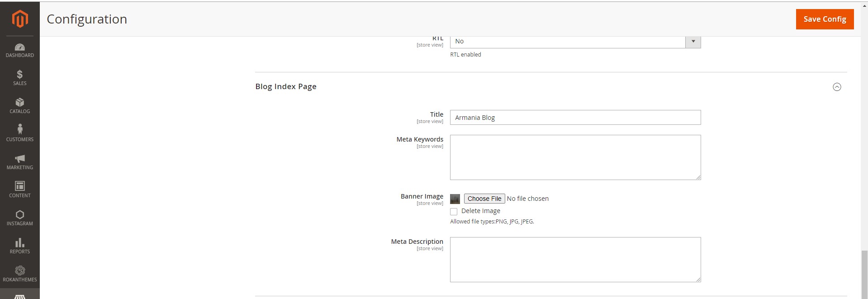Click the Magento logo icon
This screenshot has width=868, height=299.
click(x=20, y=19)
